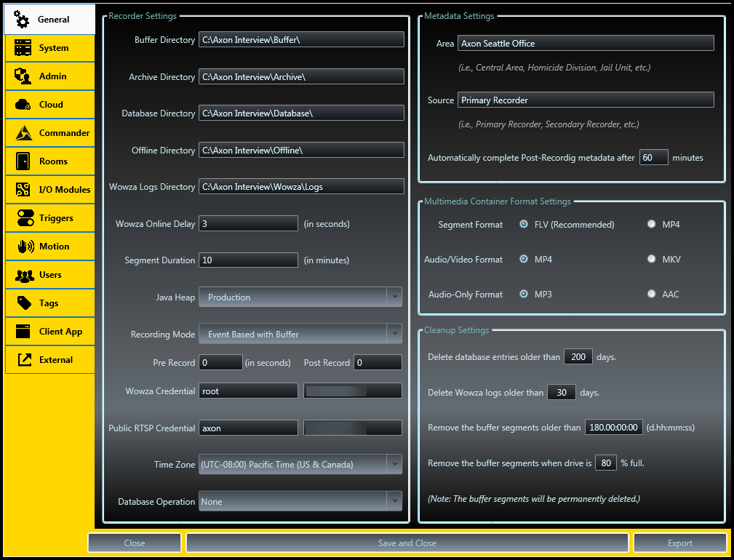The image size is (734, 560).
Task: Select AAC for Audio-Only Format
Action: point(652,295)
